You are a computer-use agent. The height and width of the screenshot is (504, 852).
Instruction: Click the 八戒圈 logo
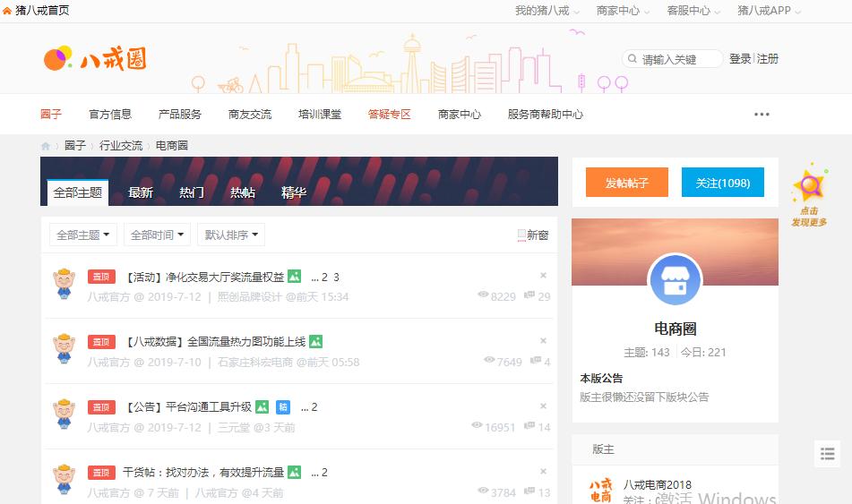point(95,59)
